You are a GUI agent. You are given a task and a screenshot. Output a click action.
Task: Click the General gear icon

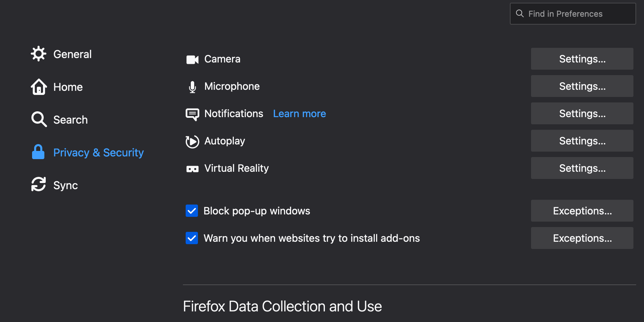(x=39, y=54)
